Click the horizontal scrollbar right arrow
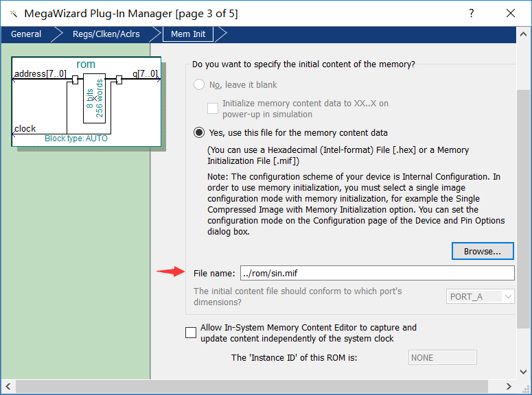Image resolution: width=532 pixels, height=395 pixels. tap(508, 386)
